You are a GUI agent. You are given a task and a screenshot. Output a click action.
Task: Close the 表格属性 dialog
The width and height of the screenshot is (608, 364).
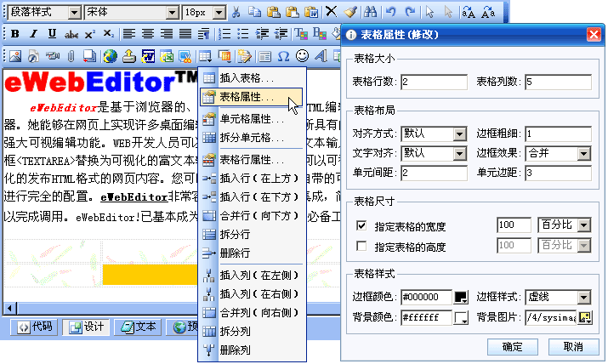point(594,35)
